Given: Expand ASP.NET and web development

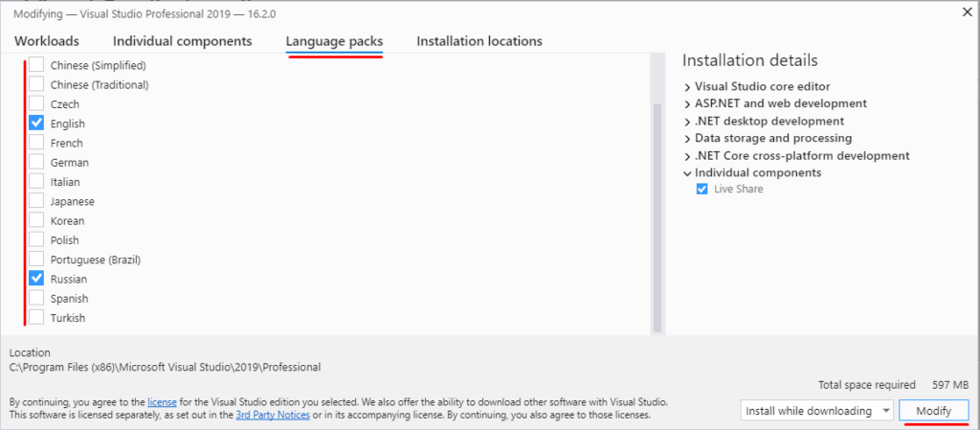Looking at the screenshot, I should pyautogui.click(x=688, y=103).
